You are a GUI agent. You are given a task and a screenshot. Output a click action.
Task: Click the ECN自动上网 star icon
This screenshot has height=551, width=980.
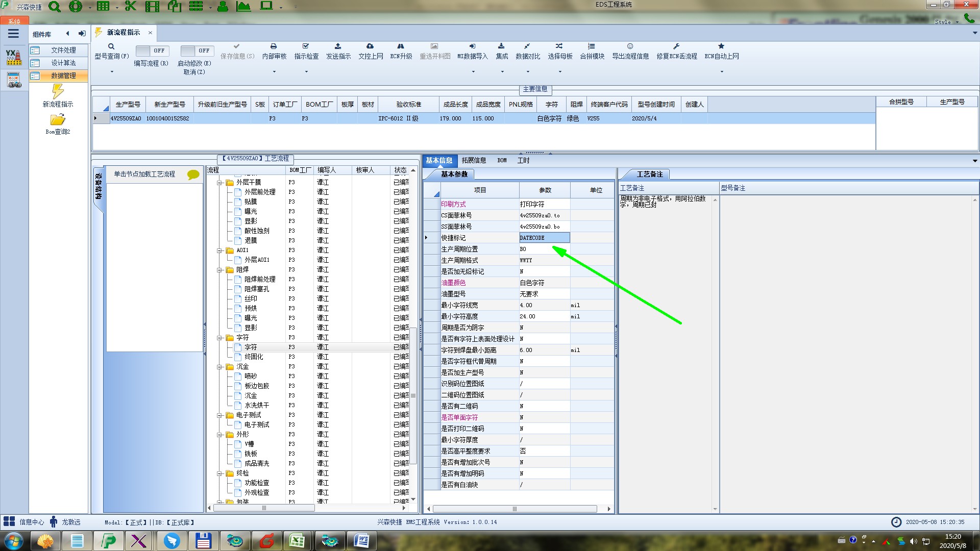(721, 46)
